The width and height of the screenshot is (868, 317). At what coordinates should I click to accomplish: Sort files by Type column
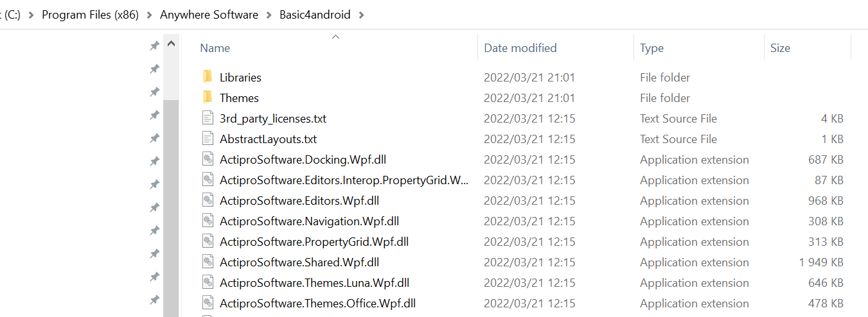[x=652, y=48]
